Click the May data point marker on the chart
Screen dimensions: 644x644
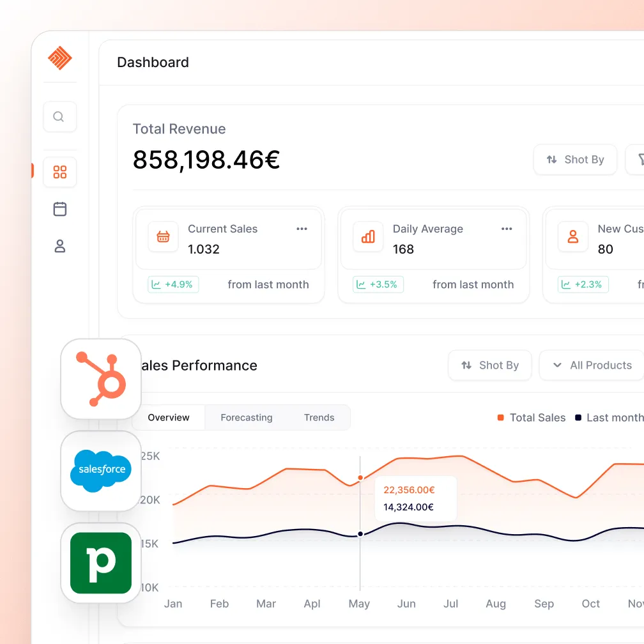(360, 477)
